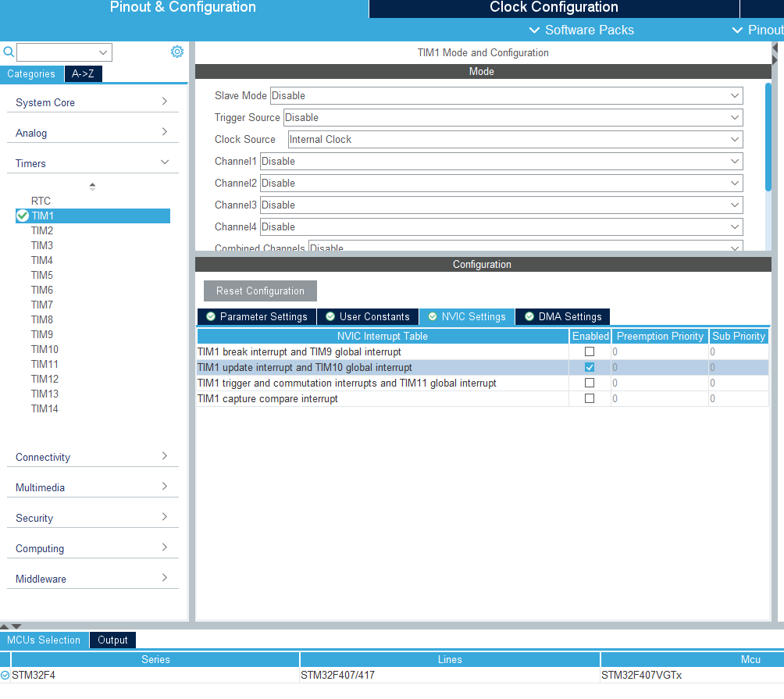Click the STM32F407/417 Lines cell
This screenshot has width=784, height=699.
(450, 675)
